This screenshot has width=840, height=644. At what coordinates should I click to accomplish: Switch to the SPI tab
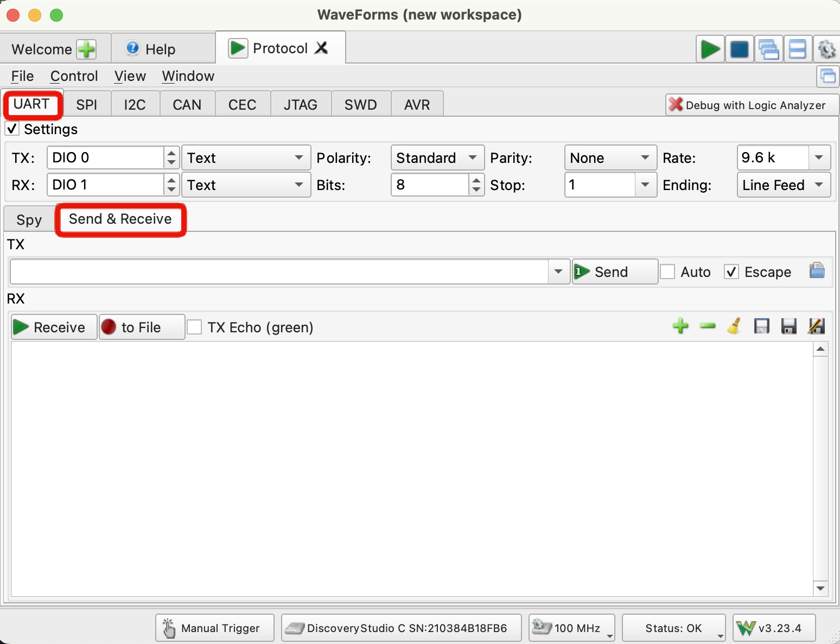[x=87, y=104]
